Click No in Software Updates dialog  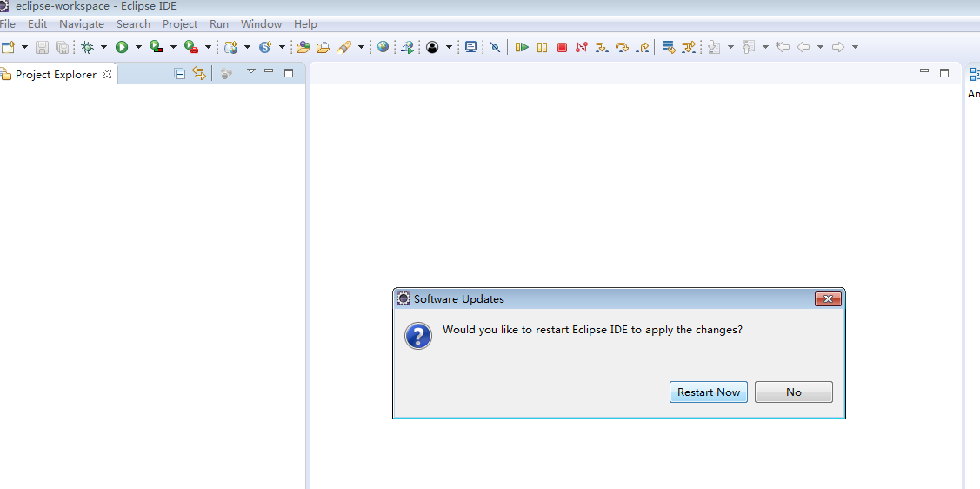coord(794,392)
